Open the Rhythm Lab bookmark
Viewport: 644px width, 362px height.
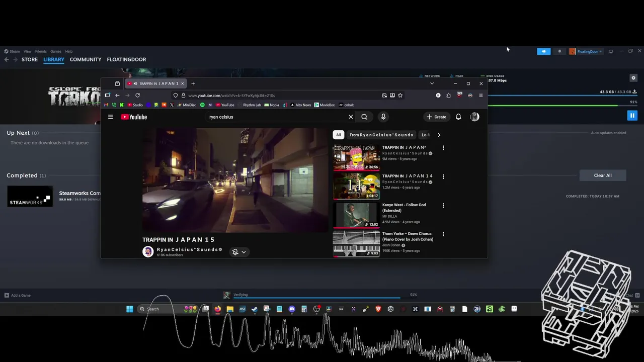pyautogui.click(x=250, y=105)
